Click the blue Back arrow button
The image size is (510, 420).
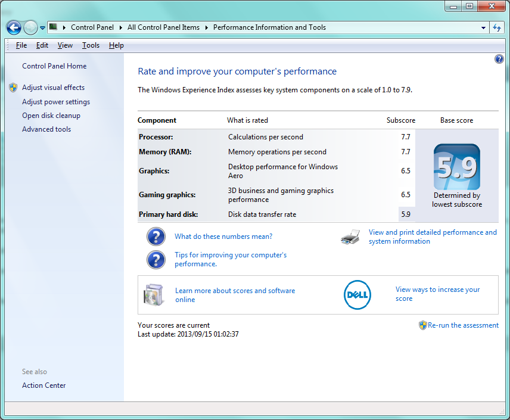coord(14,27)
